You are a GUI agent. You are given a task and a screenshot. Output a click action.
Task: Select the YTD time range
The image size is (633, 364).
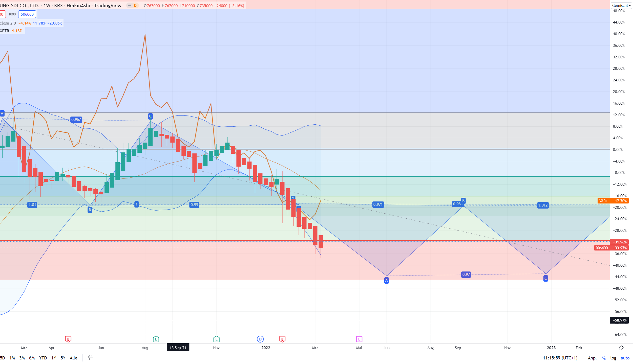point(43,358)
